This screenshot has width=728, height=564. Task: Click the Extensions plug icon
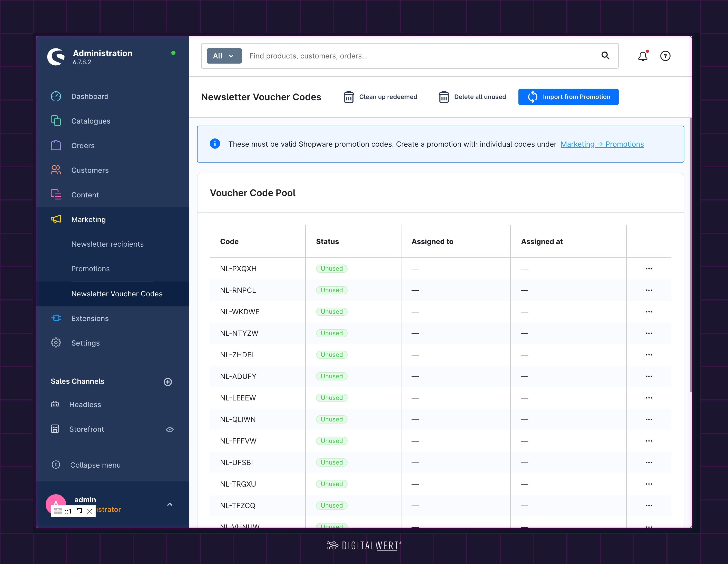coord(56,318)
